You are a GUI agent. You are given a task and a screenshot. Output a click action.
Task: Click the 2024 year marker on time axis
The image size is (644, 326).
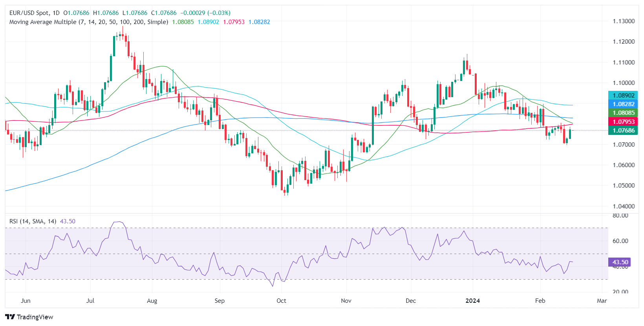[x=472, y=301]
